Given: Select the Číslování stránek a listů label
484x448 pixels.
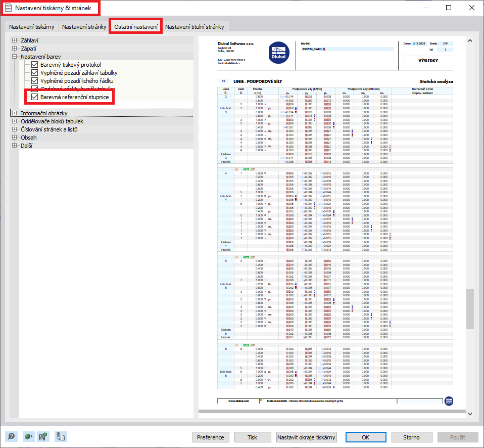Looking at the screenshot, I should pos(49,129).
